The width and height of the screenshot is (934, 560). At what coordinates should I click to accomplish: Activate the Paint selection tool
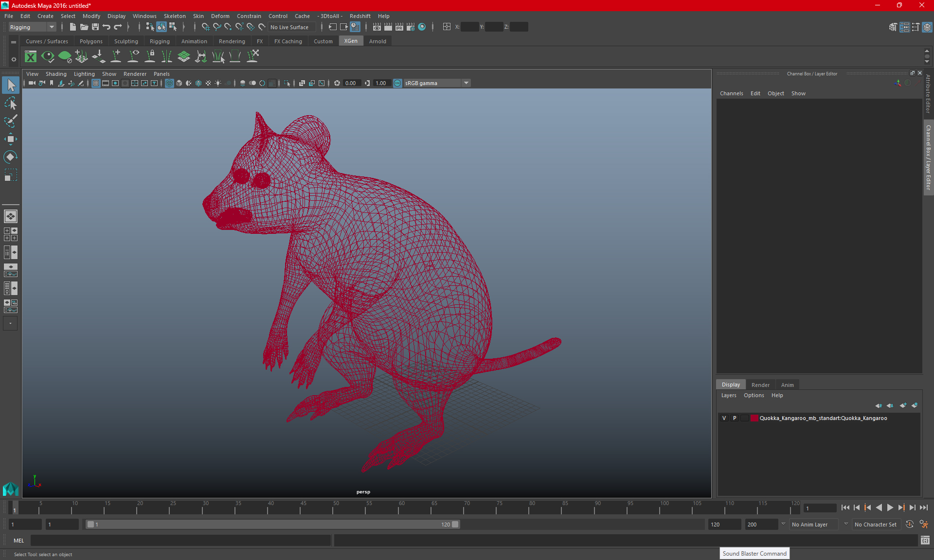coord(11,121)
